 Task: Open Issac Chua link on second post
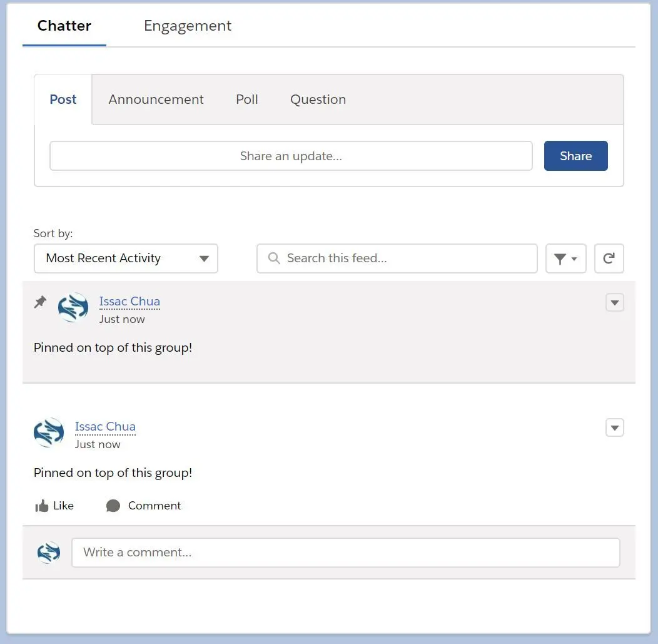point(105,427)
